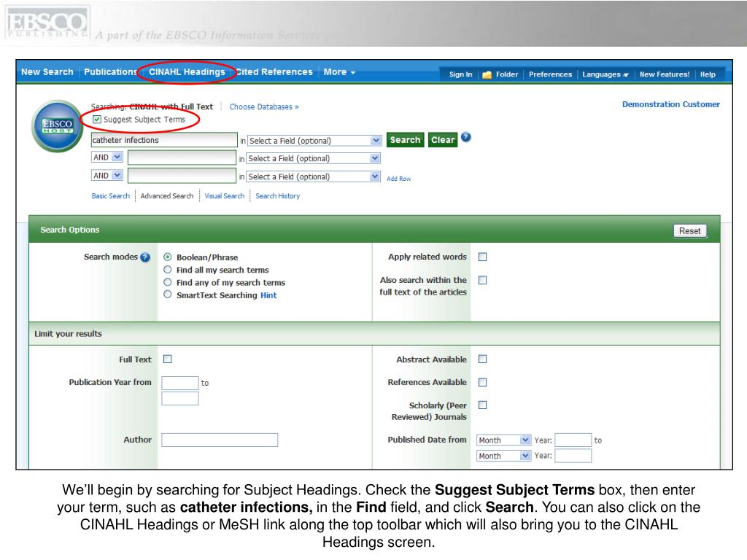This screenshot has width=747, height=560.
Task: Click Published Date from Year field
Action: point(573,440)
